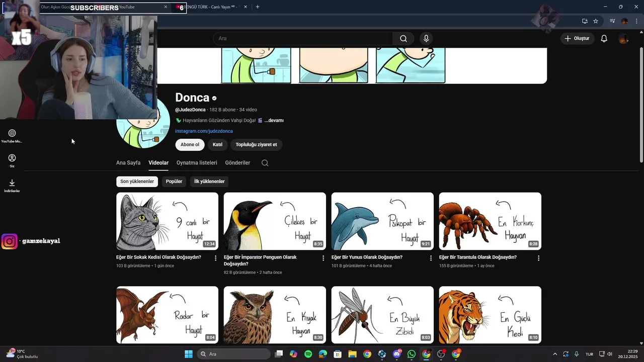Open Discord from the taskbar
644x362 pixels.
click(397, 354)
